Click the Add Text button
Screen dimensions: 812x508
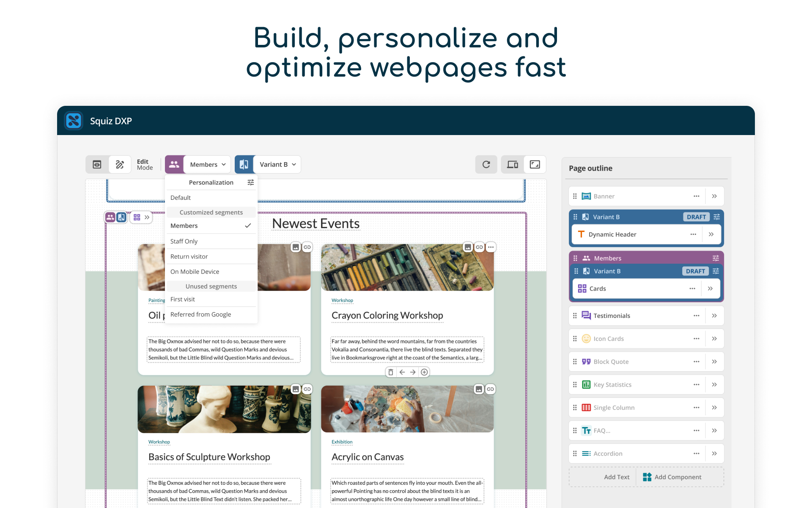[x=616, y=477]
